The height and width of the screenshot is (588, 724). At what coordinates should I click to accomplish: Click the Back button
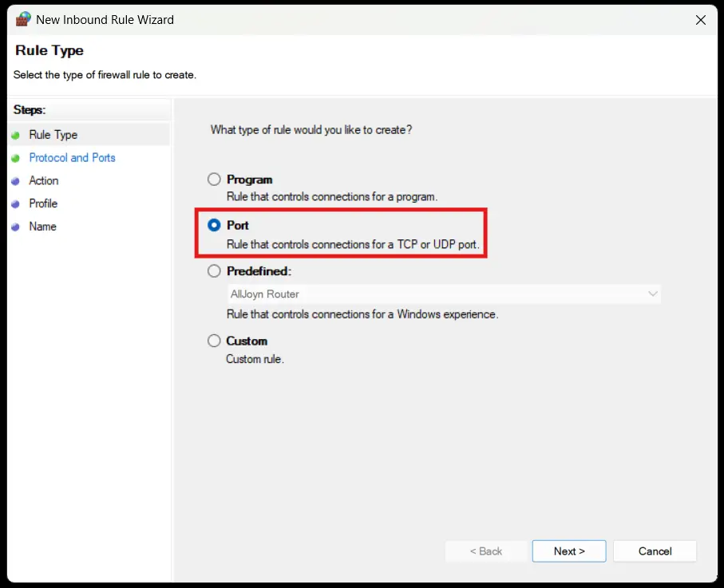point(486,551)
